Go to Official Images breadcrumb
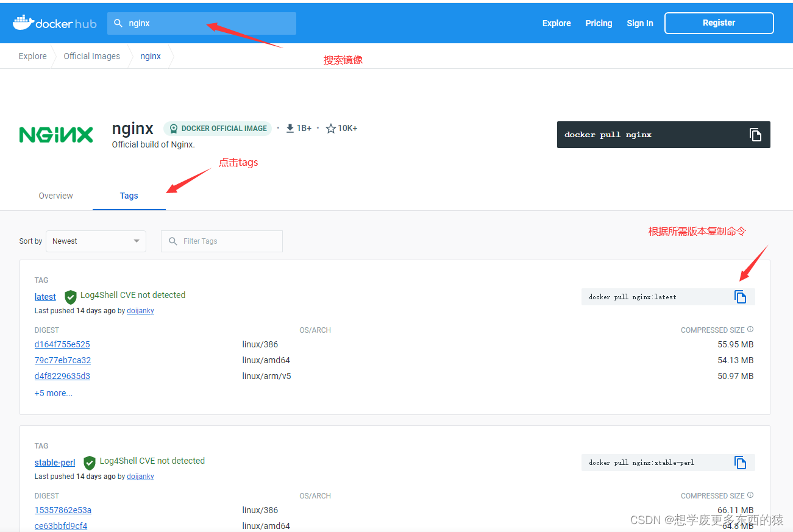The width and height of the screenshot is (793, 532). [x=92, y=56]
